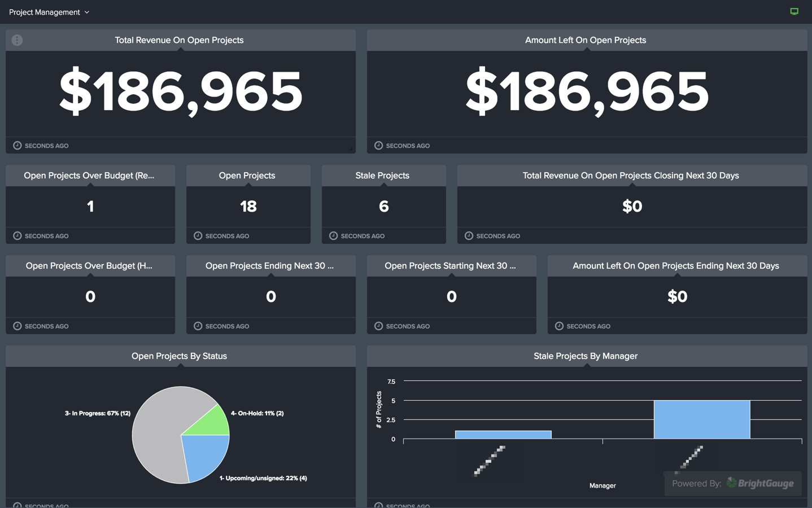Click the clock icon under Open Projects gauge
The height and width of the screenshot is (508, 812).
click(198, 236)
